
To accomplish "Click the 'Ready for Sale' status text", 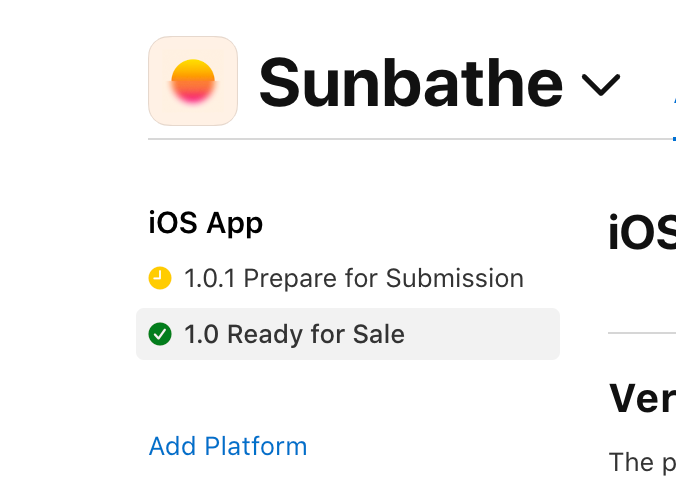I will 316,334.
